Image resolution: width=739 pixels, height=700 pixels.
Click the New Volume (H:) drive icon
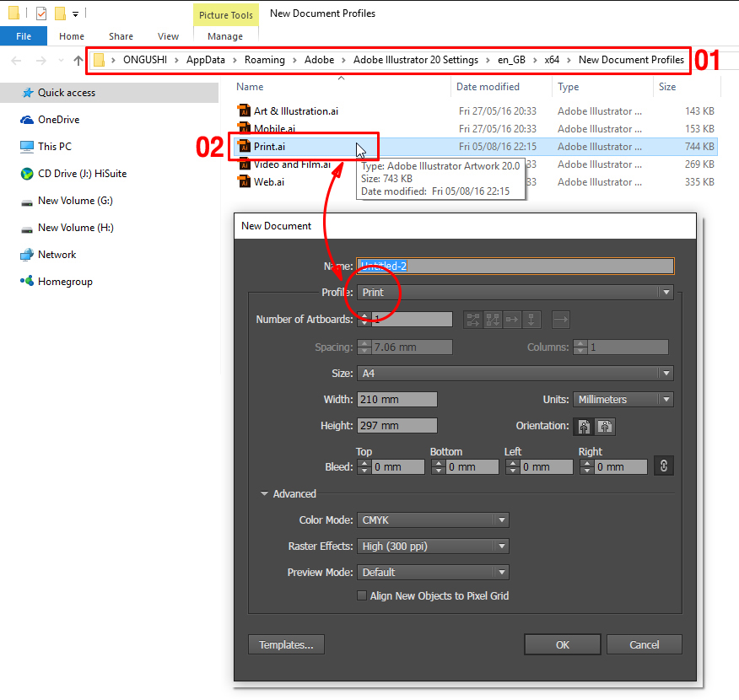pos(27,229)
